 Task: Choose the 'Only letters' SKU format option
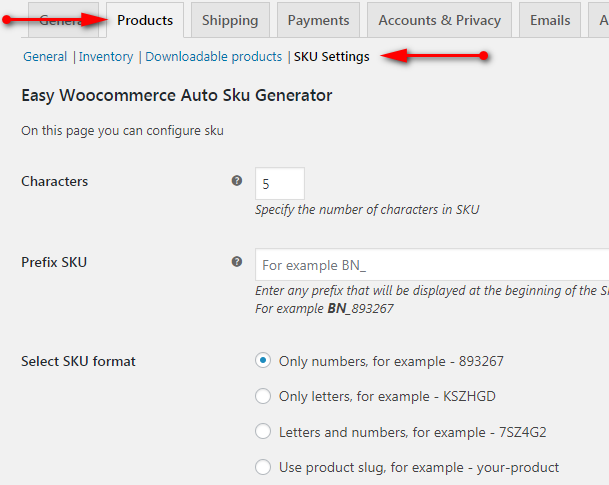pyautogui.click(x=263, y=396)
